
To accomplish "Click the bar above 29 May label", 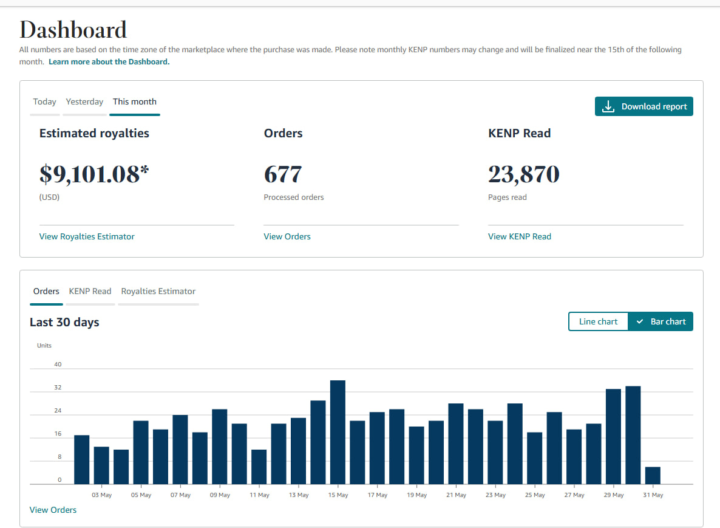I will 613,437.
